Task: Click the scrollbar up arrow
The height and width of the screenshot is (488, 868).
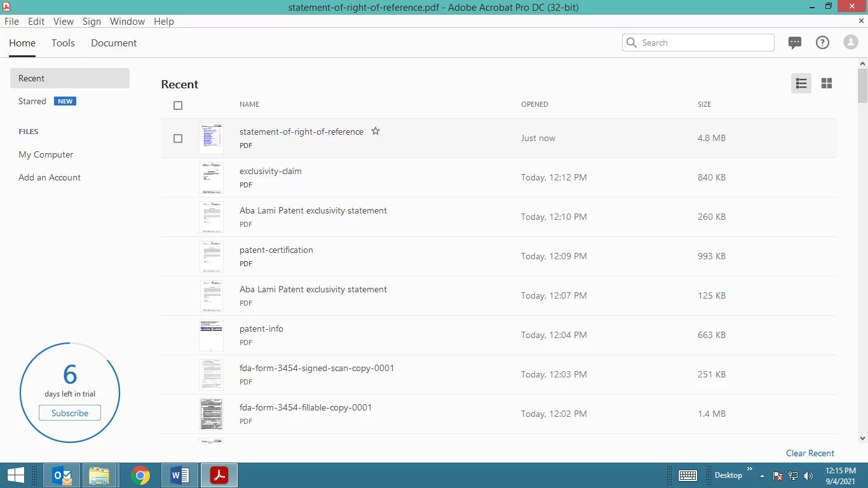Action: [x=862, y=64]
